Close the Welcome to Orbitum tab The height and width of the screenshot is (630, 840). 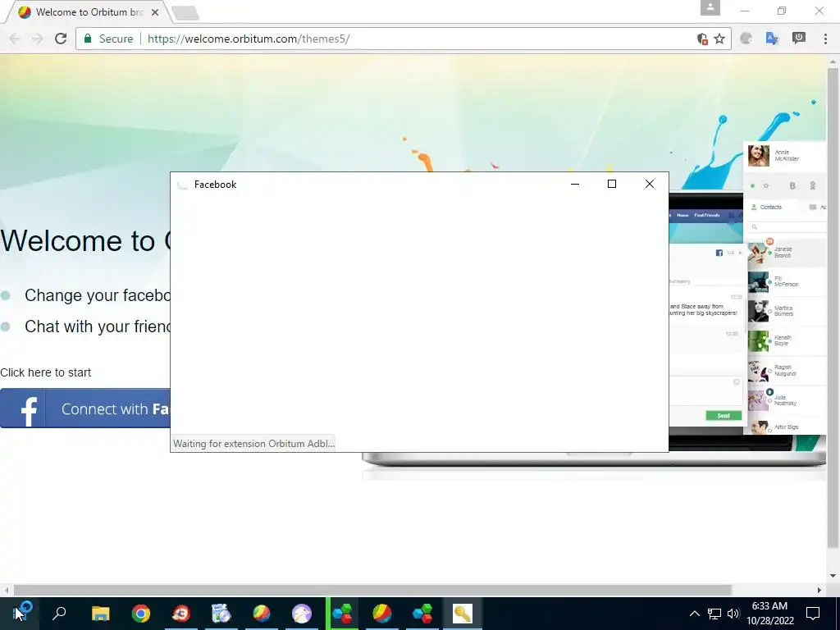155,11
